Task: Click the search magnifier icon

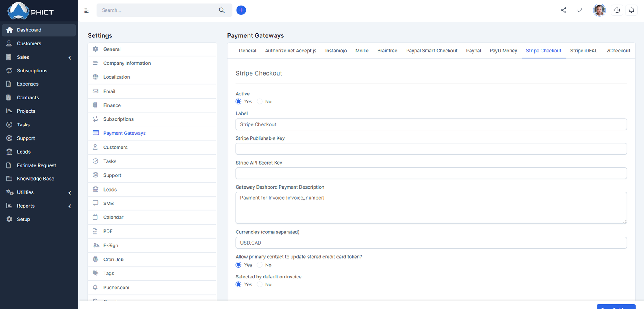Action: (222, 10)
